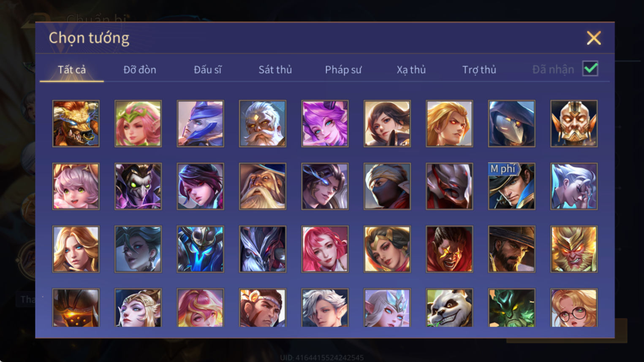Close the 'Chọn tướng' dialog
Image resolution: width=644 pixels, height=362 pixels.
[594, 38]
